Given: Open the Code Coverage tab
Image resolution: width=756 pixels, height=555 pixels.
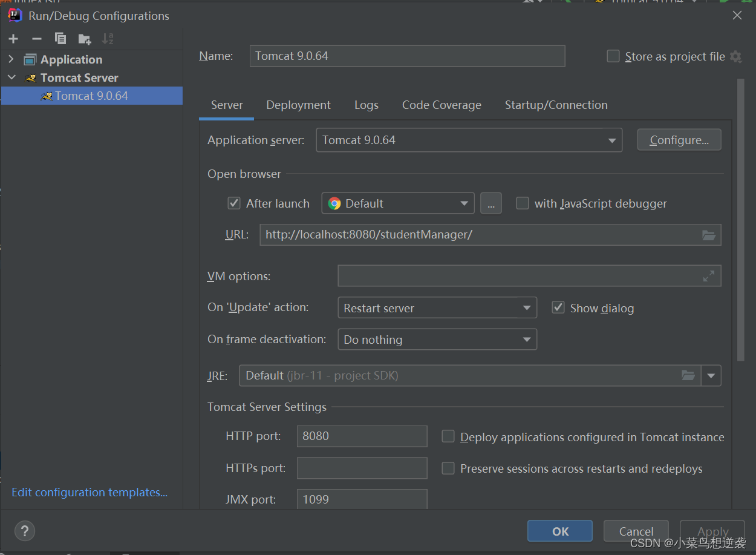Looking at the screenshot, I should (x=442, y=105).
